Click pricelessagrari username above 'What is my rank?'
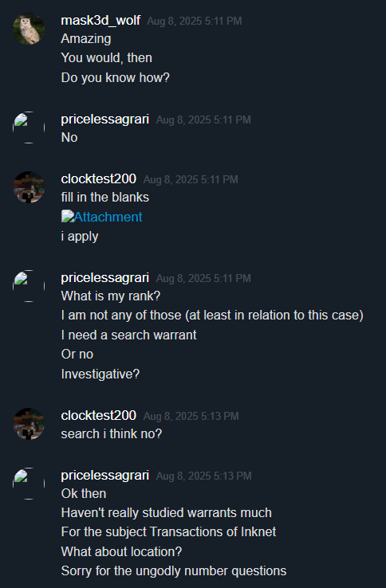Screen dimensions: 386x588 105,278
